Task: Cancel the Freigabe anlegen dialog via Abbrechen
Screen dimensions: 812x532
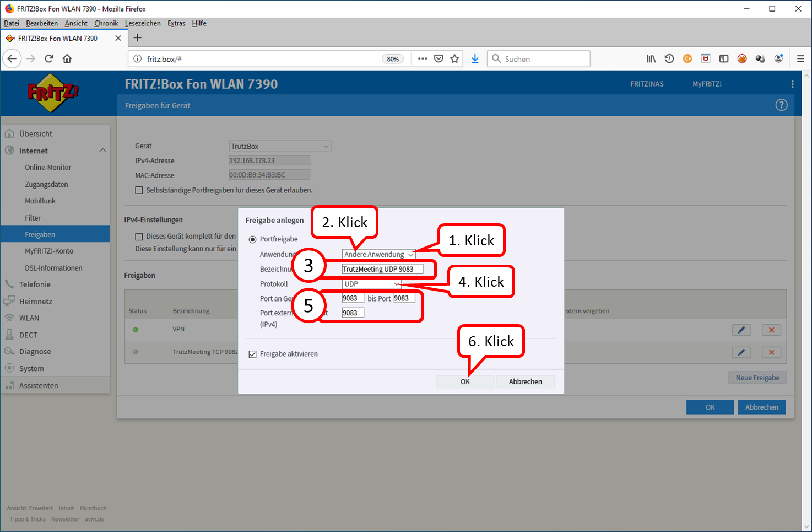Action: tap(525, 381)
